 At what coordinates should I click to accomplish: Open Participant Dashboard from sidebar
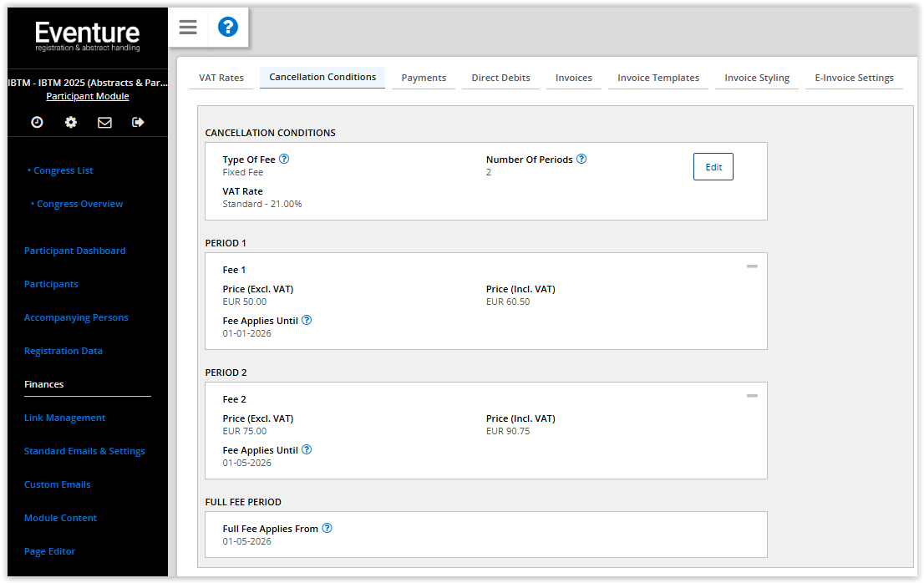coord(74,251)
